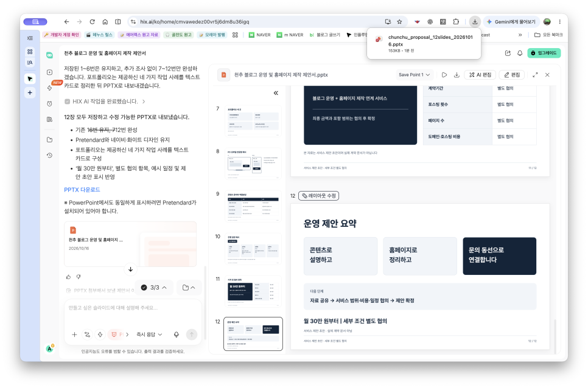Open the history clock icon in HIX sidebar

[49, 155]
